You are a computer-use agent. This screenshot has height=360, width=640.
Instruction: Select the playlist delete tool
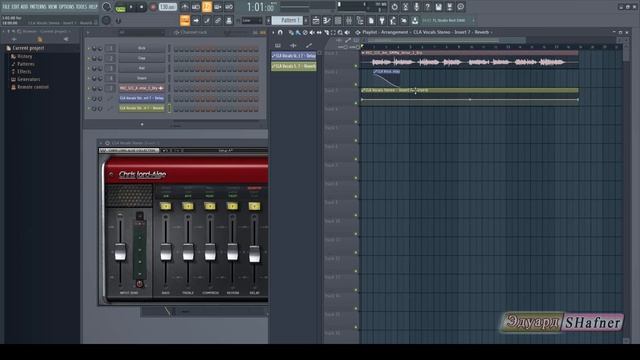pos(305,32)
